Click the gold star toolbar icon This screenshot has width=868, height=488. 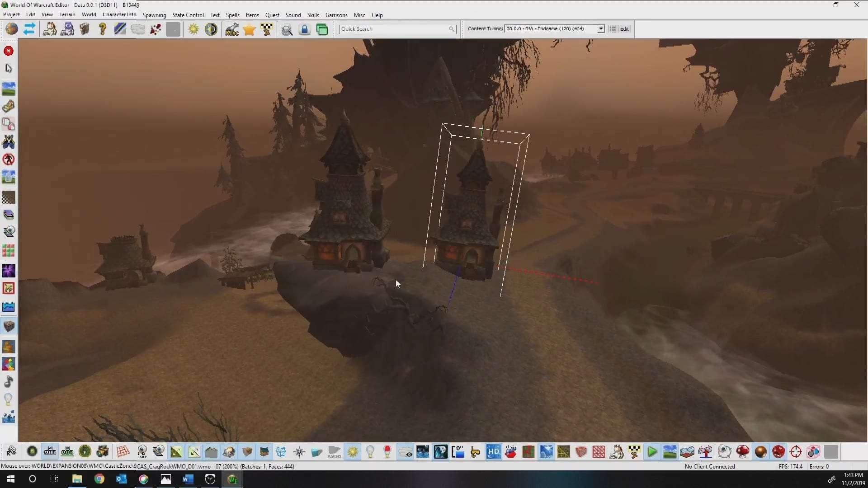click(x=249, y=30)
